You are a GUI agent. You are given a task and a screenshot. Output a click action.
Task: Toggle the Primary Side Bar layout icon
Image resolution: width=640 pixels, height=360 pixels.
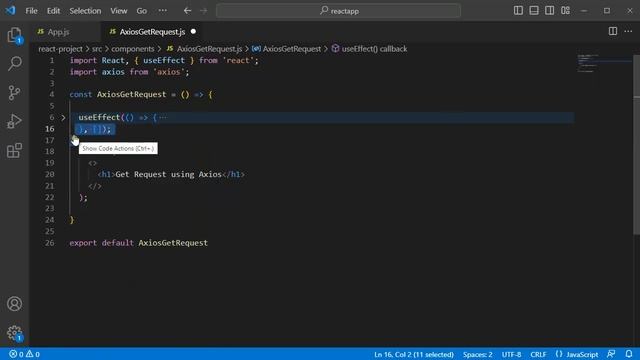518,11
